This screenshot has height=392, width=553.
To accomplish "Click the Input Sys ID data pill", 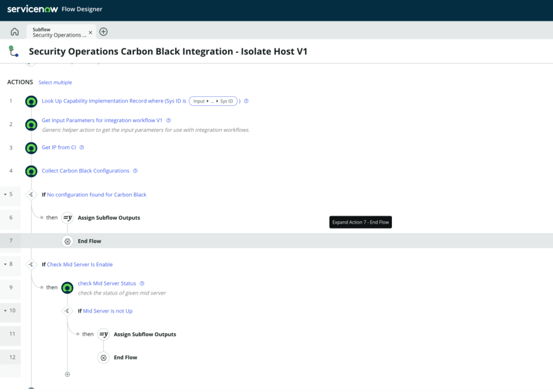I will click(213, 101).
